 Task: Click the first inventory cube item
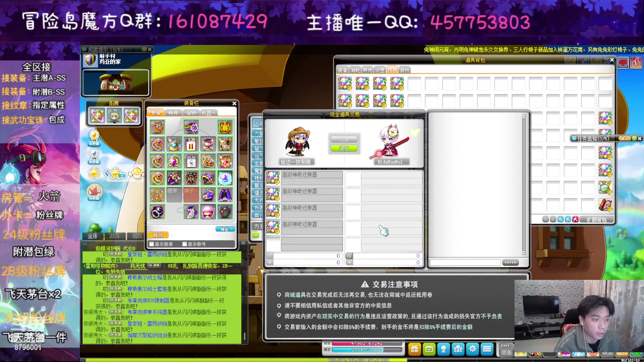(x=345, y=83)
